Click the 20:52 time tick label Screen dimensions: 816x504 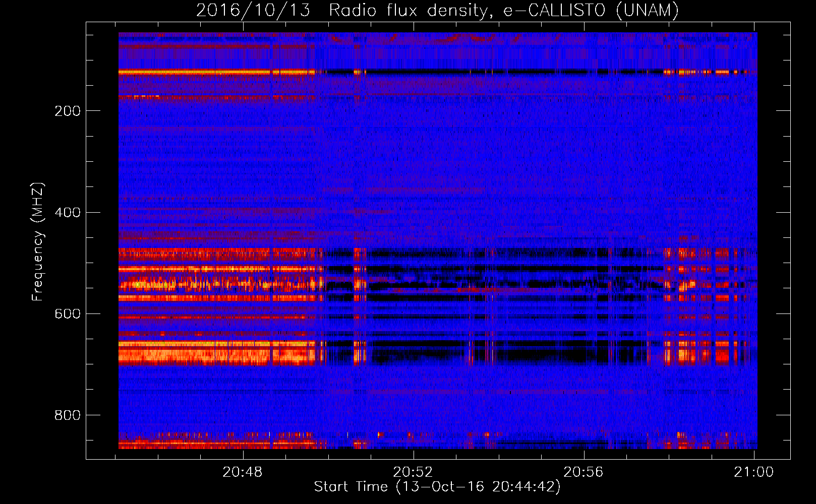(413, 472)
